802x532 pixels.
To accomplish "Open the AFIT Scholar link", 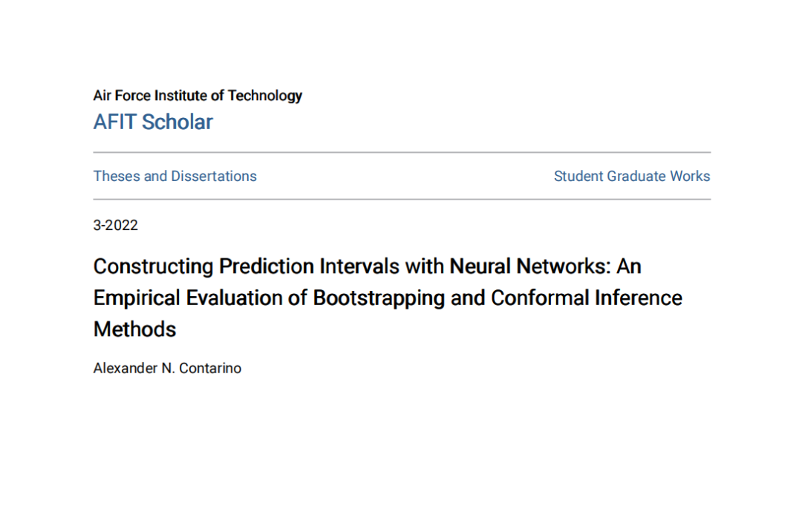I will click(x=153, y=122).
